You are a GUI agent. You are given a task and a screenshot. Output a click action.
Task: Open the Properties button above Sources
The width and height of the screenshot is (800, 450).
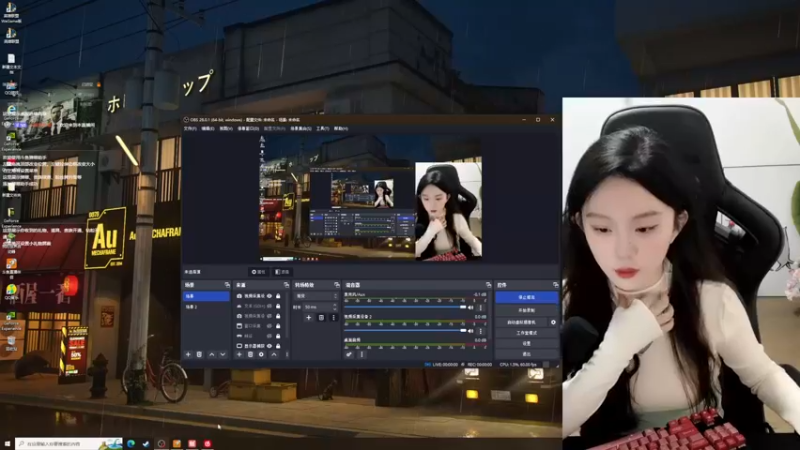click(x=259, y=272)
